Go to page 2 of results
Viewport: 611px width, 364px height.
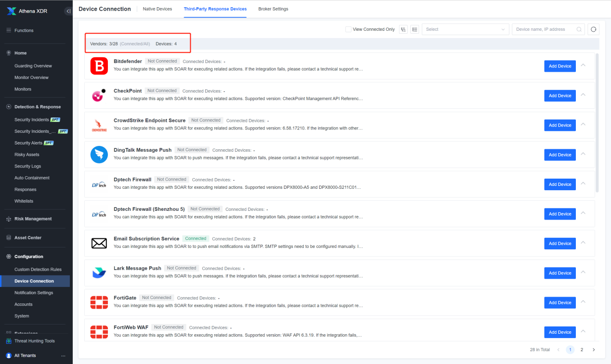tap(582, 350)
